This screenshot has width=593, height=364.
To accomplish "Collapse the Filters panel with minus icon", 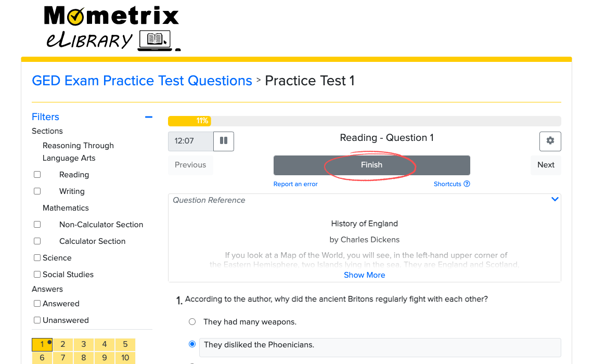I will click(x=149, y=117).
